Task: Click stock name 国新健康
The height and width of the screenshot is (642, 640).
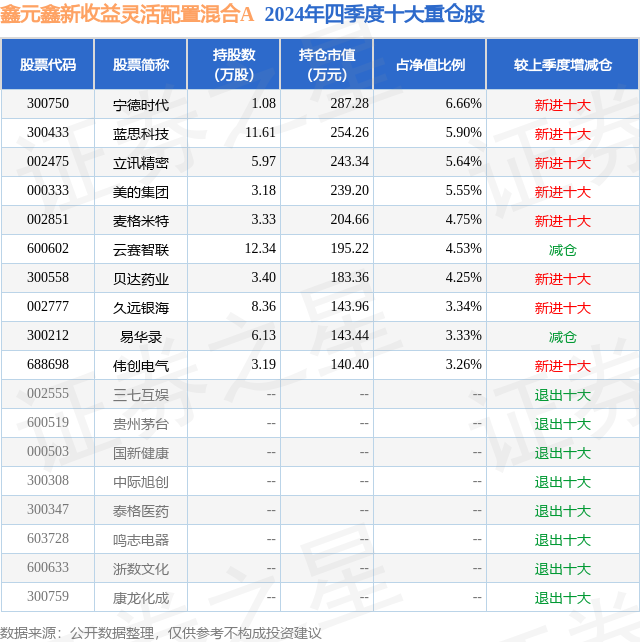Action: [x=141, y=454]
